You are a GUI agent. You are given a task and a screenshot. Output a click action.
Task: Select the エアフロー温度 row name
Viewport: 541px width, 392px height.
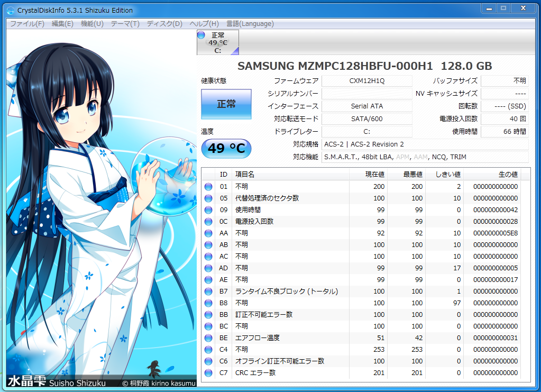coord(258,338)
